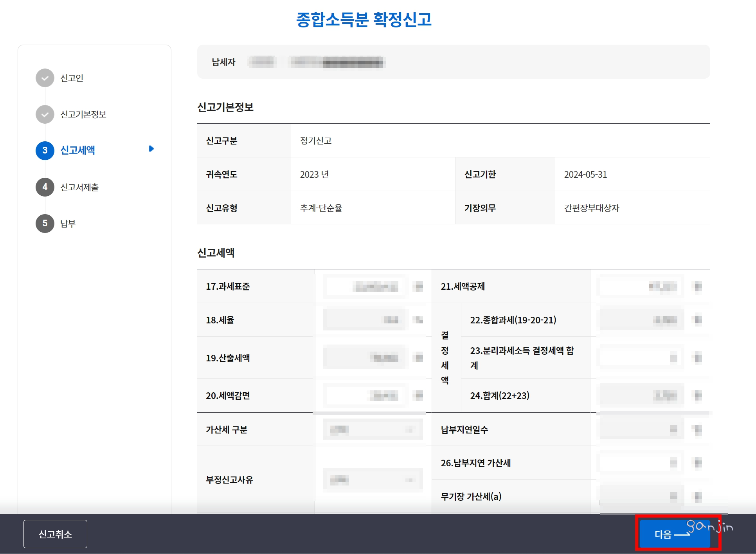Click the 납부지연일수 field
Viewport: 756px width, 554px height.
point(642,429)
